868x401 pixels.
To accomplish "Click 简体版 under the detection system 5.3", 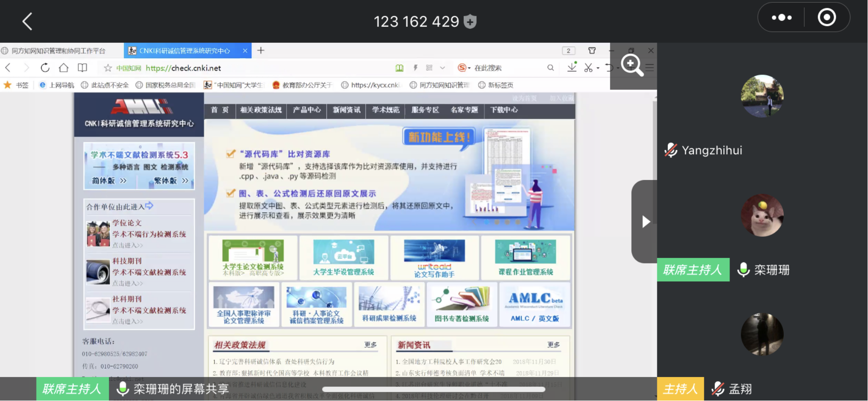I will (109, 181).
